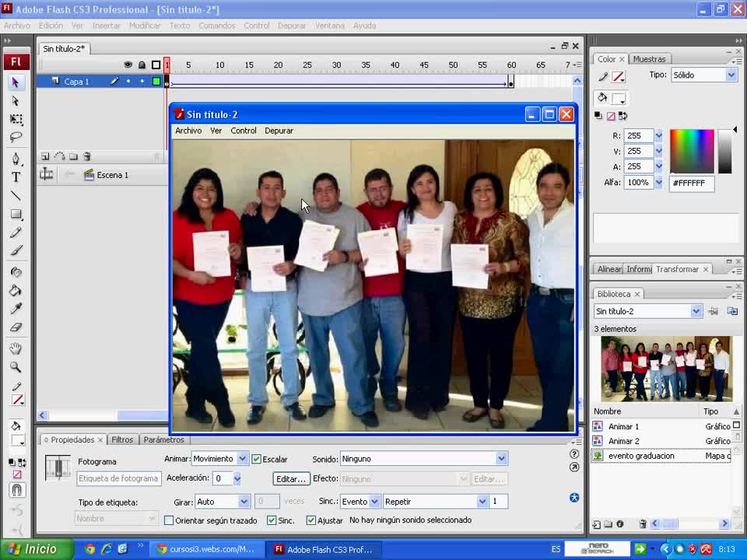Click the Editar acceleration button
The image size is (747, 560).
coord(290,479)
